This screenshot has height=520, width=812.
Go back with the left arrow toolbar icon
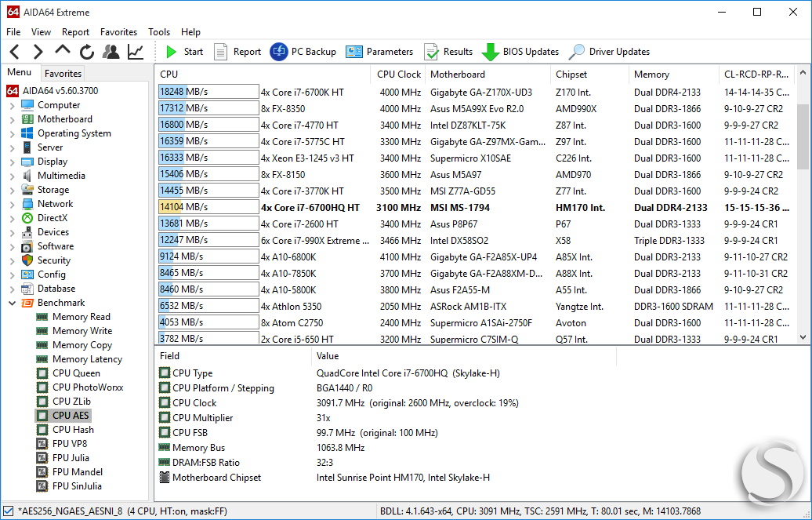14,51
